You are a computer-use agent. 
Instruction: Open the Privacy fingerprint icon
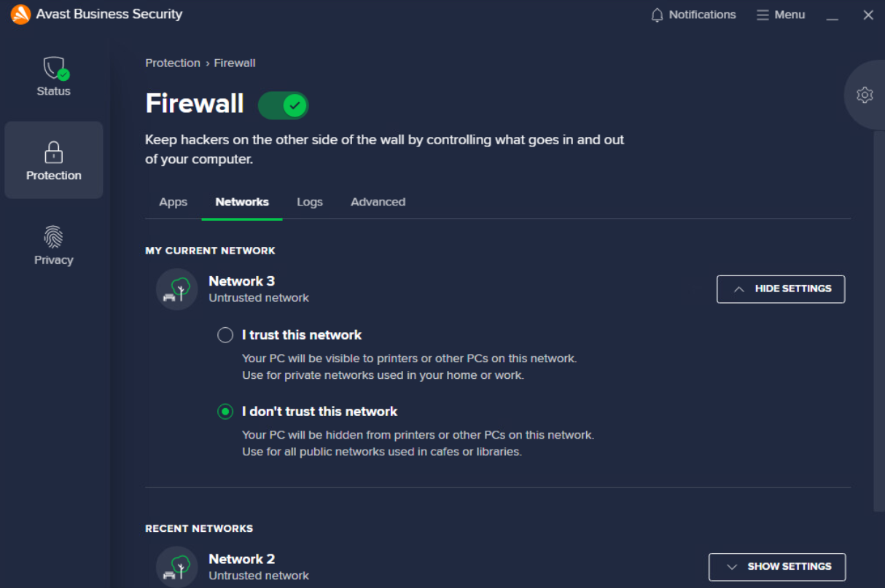pyautogui.click(x=54, y=237)
